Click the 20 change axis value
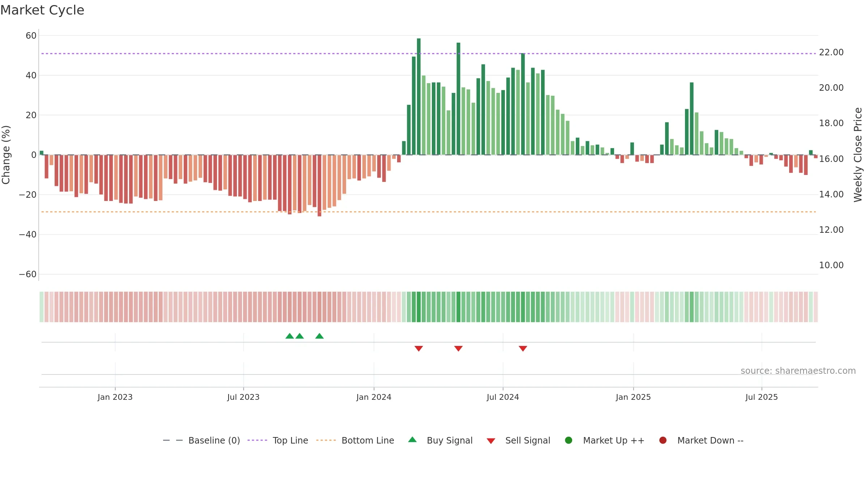The height and width of the screenshot is (488, 868). point(31,115)
